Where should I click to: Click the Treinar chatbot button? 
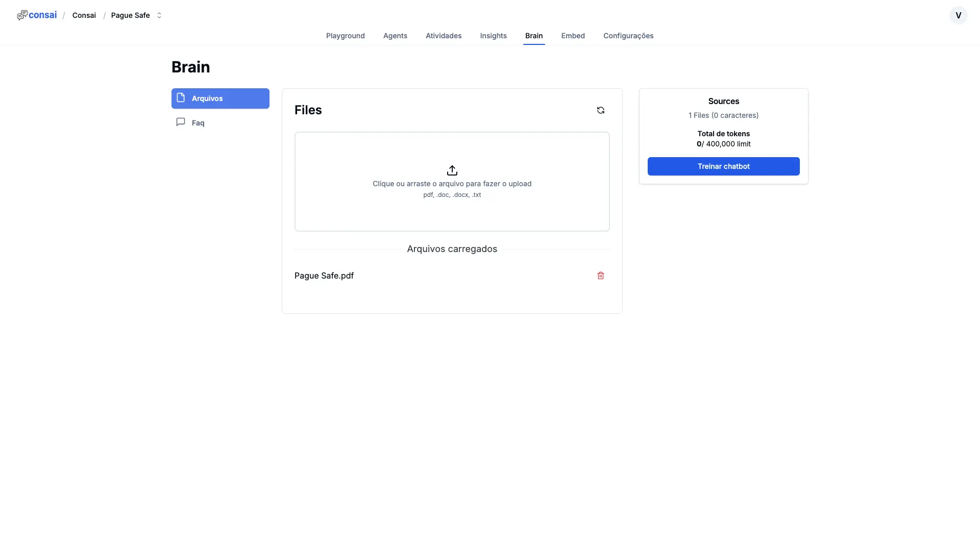tap(723, 166)
